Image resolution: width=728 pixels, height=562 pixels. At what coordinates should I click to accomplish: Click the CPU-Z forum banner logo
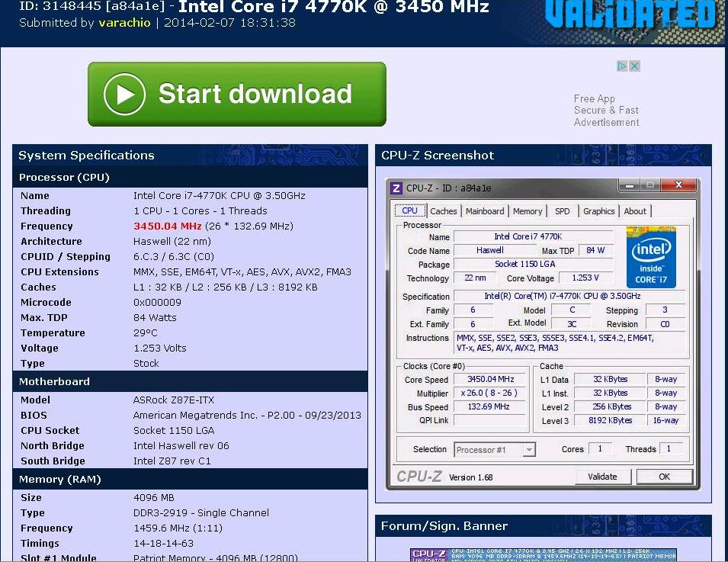tap(429, 554)
